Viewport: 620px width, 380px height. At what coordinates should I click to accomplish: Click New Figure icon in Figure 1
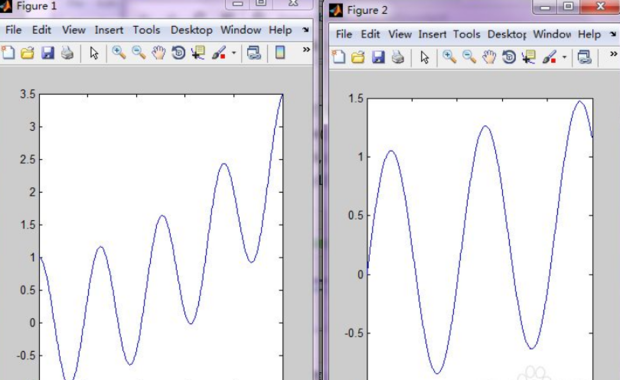8,53
